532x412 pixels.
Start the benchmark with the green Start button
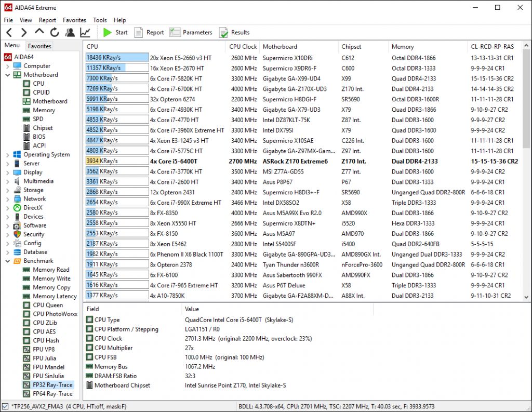pyautogui.click(x=115, y=32)
